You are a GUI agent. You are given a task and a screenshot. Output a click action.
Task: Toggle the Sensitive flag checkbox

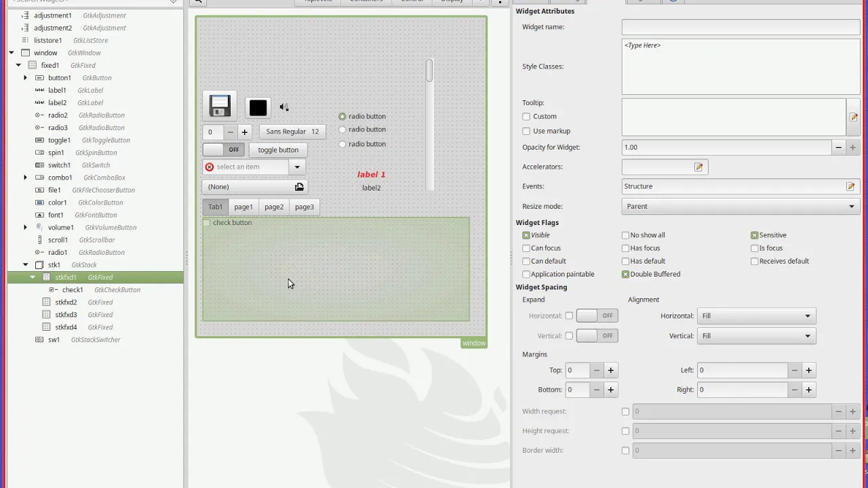point(754,235)
